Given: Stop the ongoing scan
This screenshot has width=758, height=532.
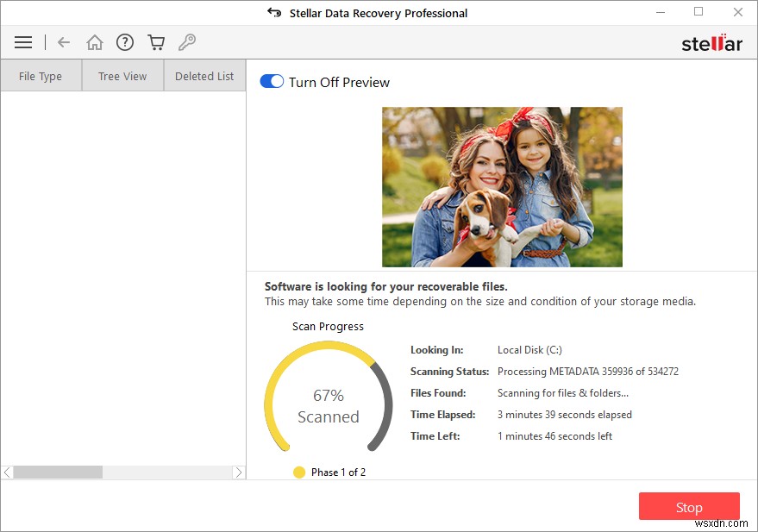Looking at the screenshot, I should click(688, 506).
